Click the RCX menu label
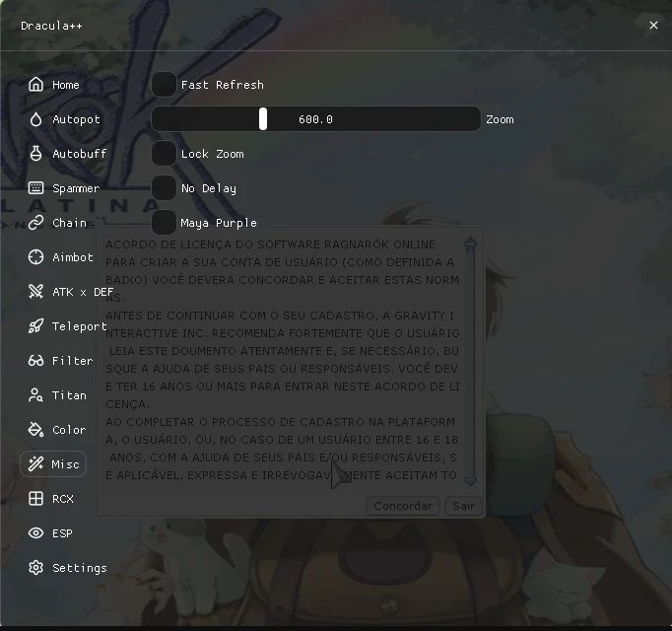The image size is (672, 631). point(63,499)
